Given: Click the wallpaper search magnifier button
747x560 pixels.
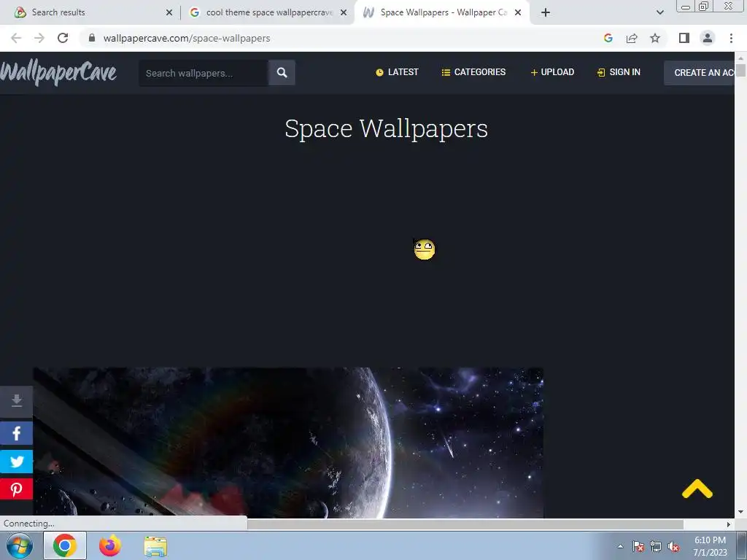Looking at the screenshot, I should click(x=282, y=73).
